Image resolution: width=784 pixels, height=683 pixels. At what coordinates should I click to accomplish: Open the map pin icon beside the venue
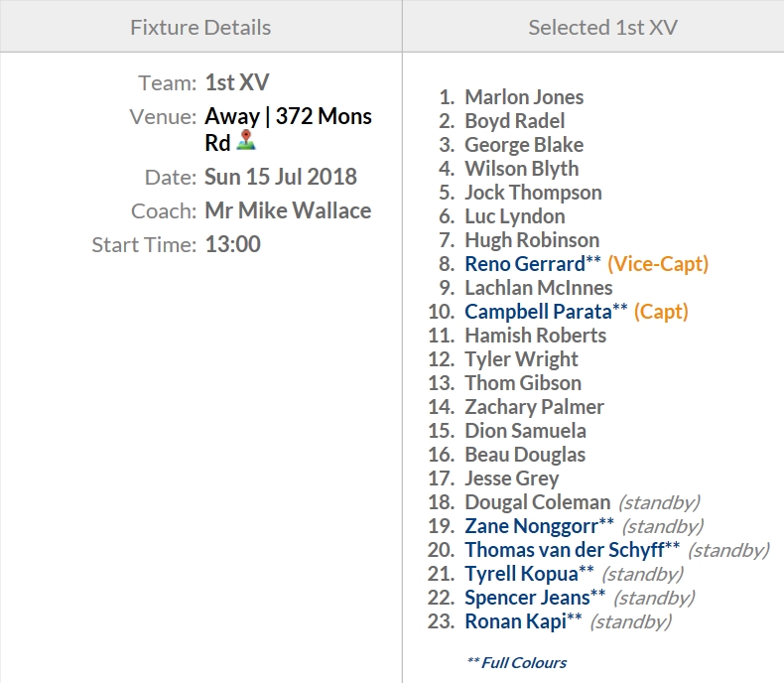click(245, 142)
